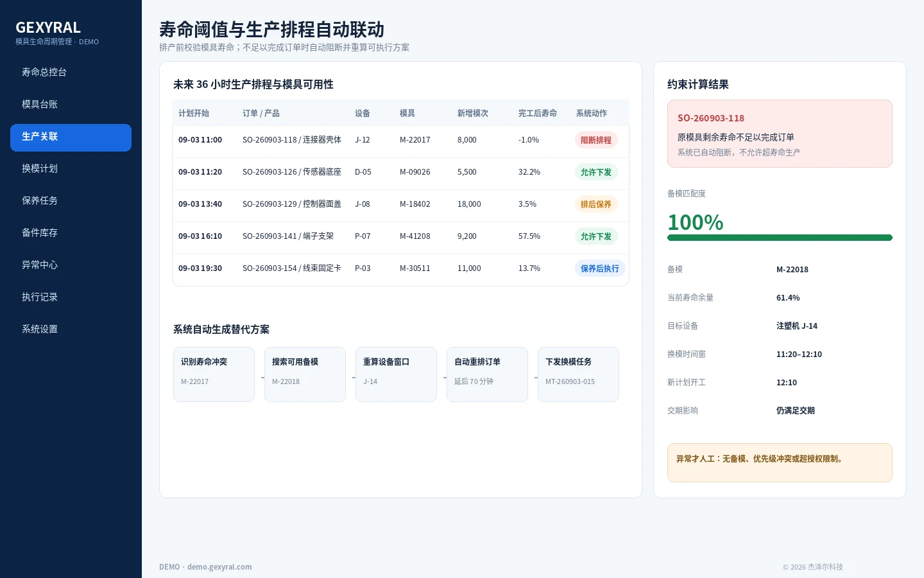Open 识别寿命冲突 step card
The width and height of the screenshot is (924, 578).
pos(214,374)
